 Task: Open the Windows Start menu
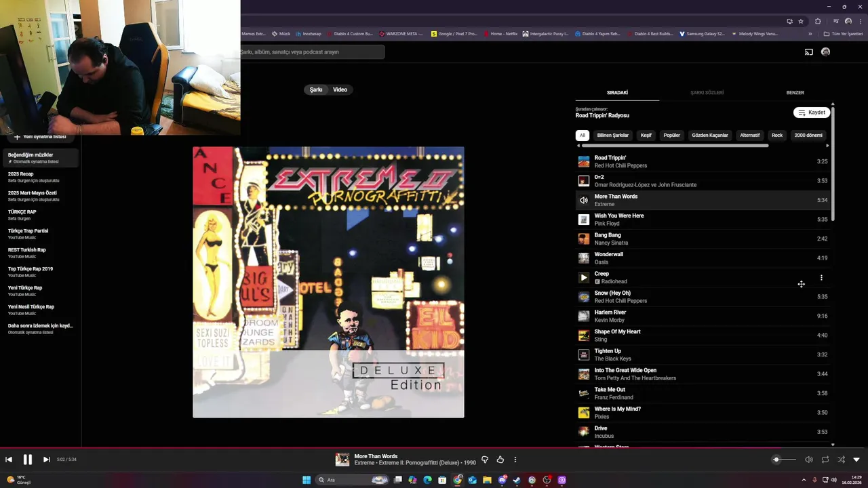click(307, 480)
